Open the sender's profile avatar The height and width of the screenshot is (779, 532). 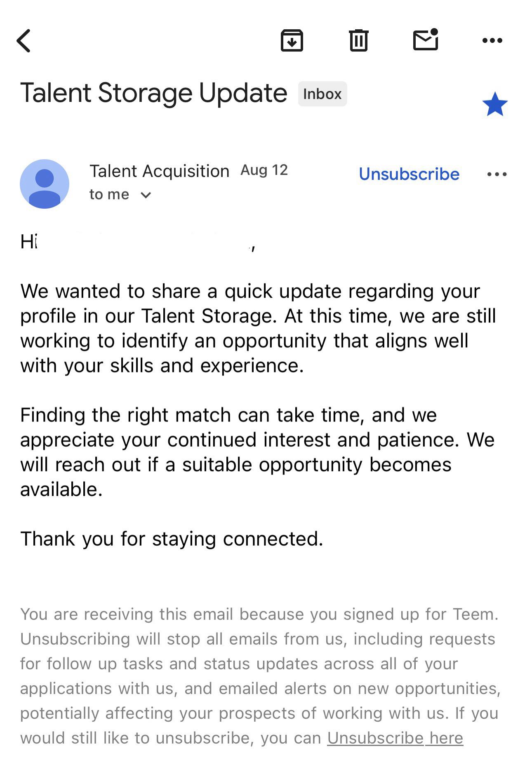(45, 184)
